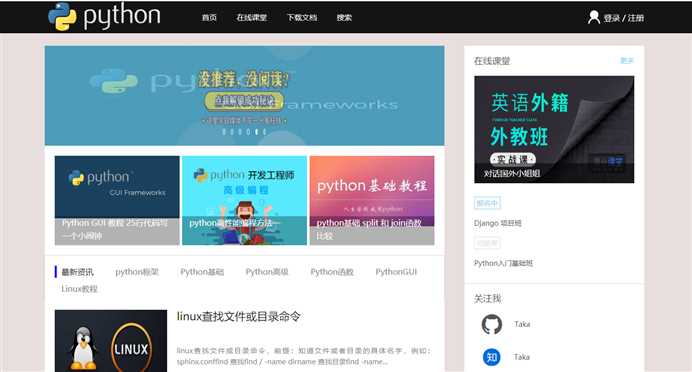Select the Python高级 tab
The width and height of the screenshot is (692, 372).
tap(267, 272)
